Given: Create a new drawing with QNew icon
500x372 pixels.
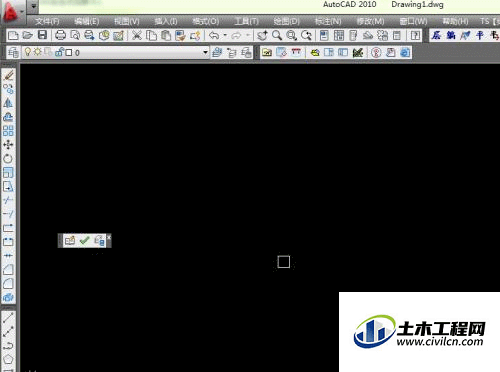Looking at the screenshot, I should 13,35.
